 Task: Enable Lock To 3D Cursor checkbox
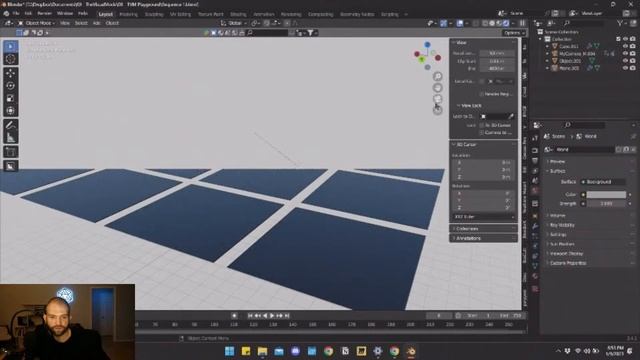pyautogui.click(x=482, y=125)
